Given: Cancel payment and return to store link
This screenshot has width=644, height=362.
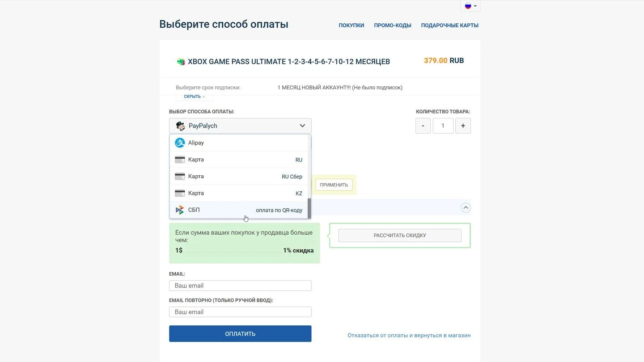Looking at the screenshot, I should pyautogui.click(x=409, y=335).
